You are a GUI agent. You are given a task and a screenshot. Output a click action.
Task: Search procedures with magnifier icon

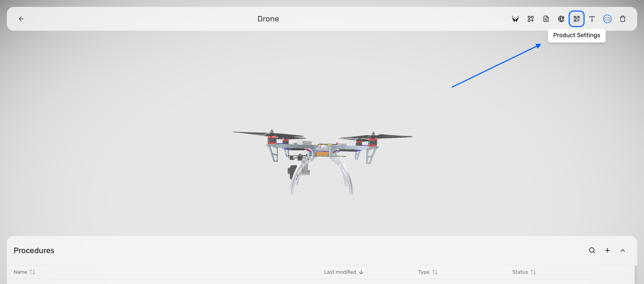[592, 250]
